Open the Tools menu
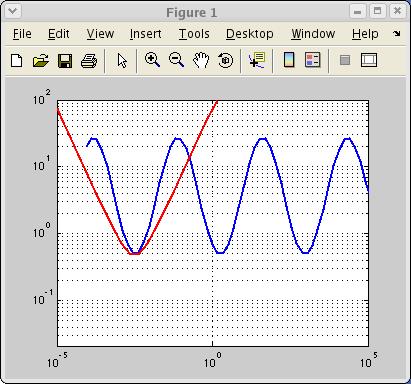This screenshot has height=384, width=411. tap(194, 34)
